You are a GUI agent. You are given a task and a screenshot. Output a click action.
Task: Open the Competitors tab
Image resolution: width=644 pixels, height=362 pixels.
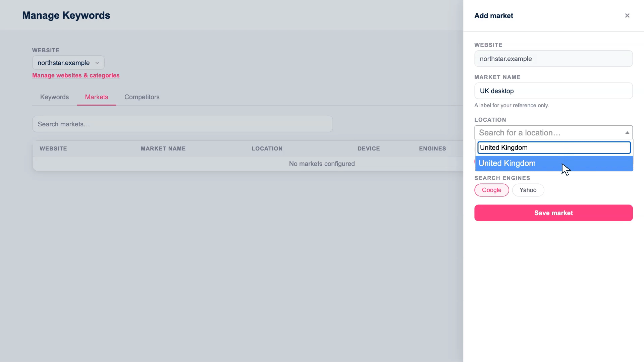[x=142, y=97]
